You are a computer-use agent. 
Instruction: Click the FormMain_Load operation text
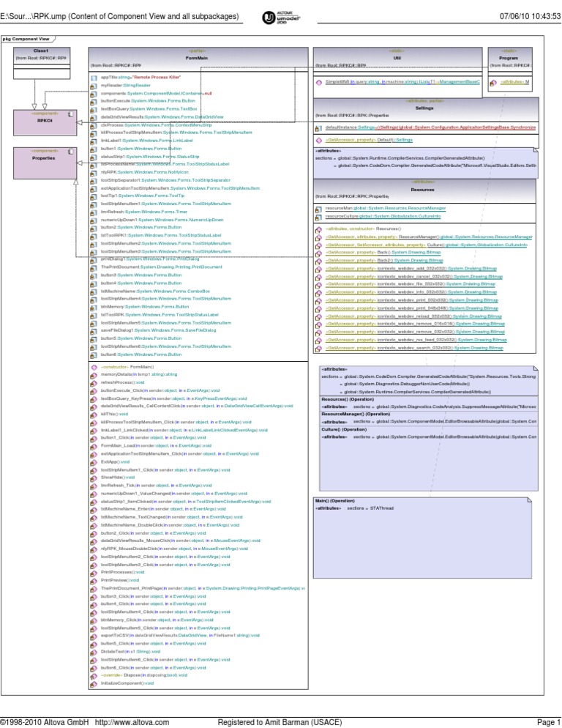(x=156, y=446)
